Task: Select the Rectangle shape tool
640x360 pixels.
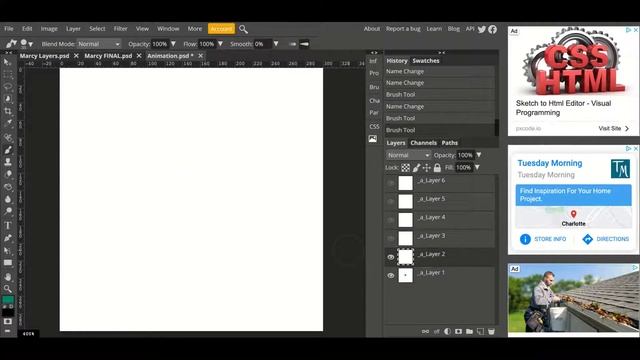Action: (7, 263)
